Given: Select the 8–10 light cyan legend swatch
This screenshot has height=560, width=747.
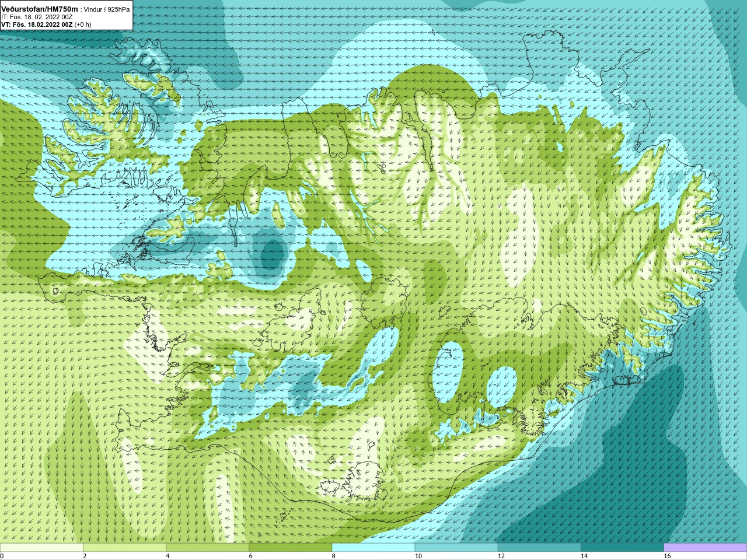Looking at the screenshot, I should tap(373, 547).
